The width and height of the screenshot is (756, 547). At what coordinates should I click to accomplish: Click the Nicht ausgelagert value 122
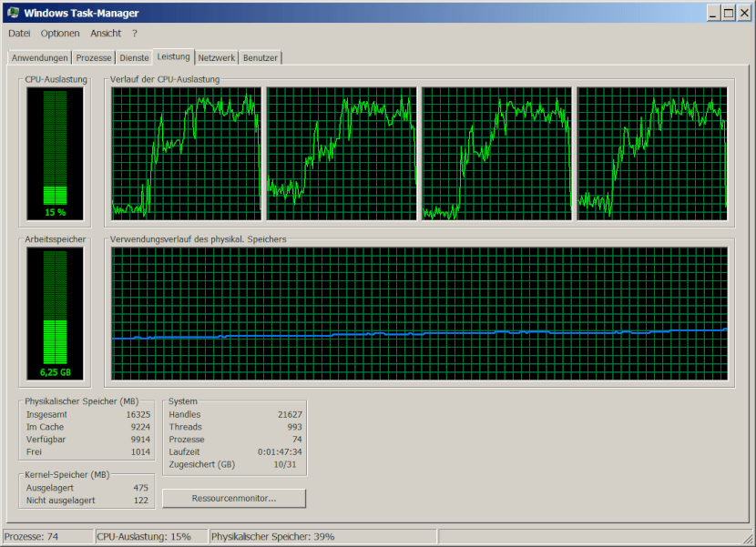141,501
